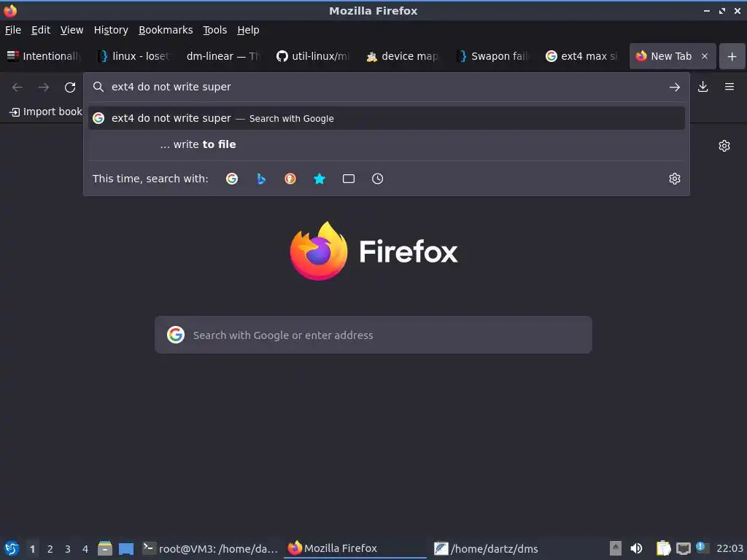Screen dimensions: 747x560
Task: Search open Tabs using the tab icon
Action: (x=349, y=179)
